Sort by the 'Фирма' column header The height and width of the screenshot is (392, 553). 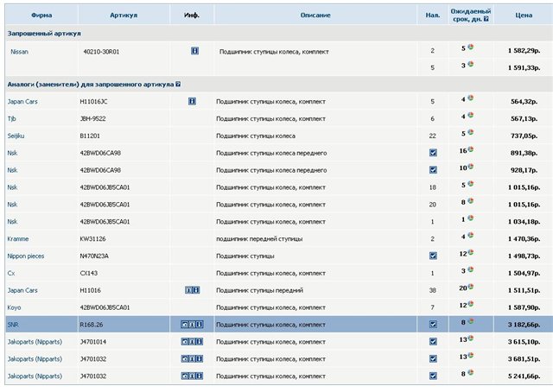[x=41, y=16]
